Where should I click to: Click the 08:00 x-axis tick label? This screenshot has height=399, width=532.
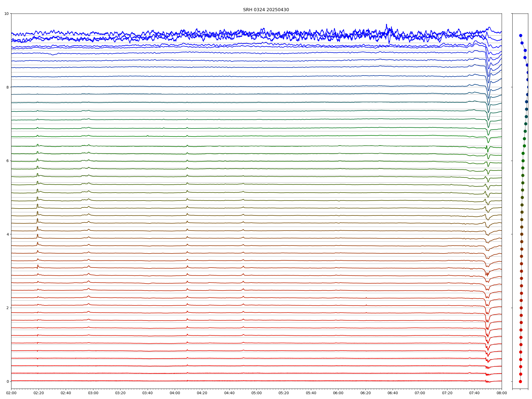pos(502,393)
